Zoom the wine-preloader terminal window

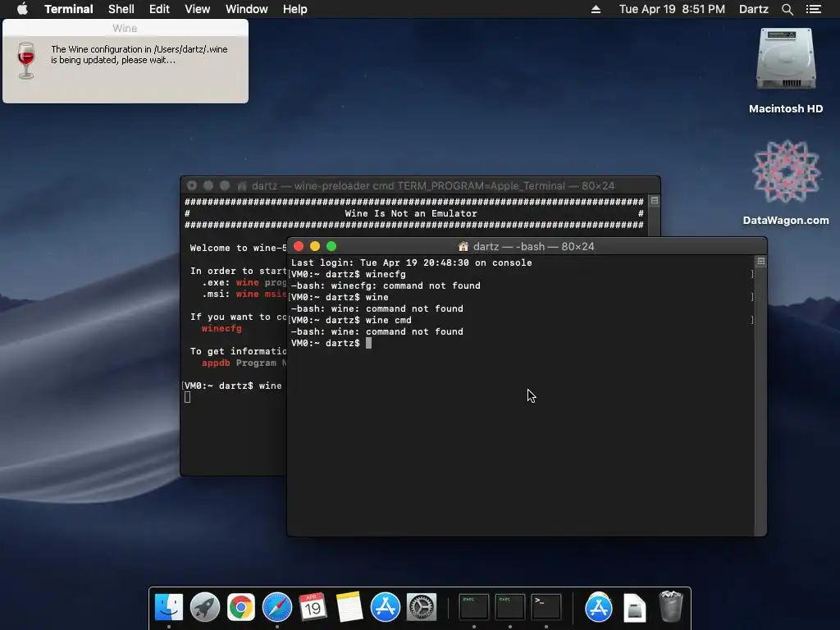point(225,185)
